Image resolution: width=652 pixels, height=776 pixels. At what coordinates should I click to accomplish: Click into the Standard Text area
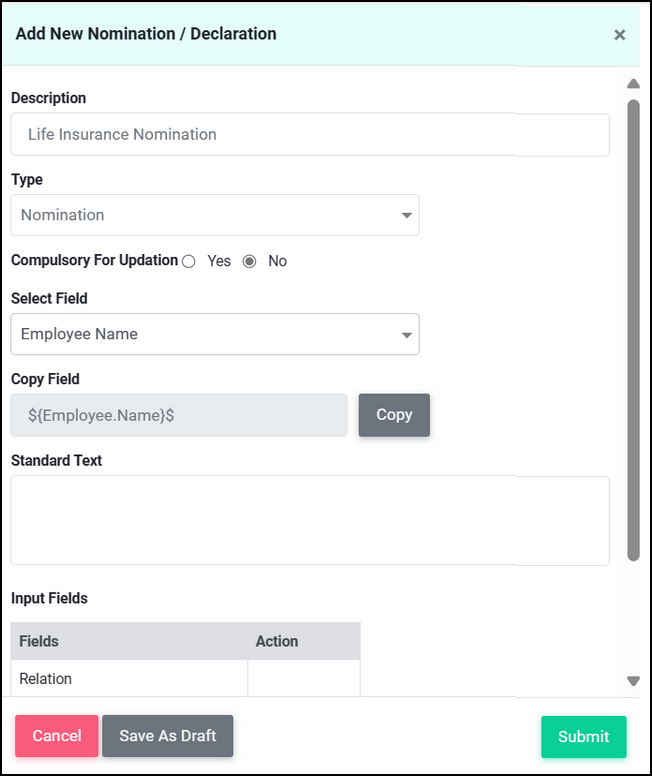pos(310,521)
